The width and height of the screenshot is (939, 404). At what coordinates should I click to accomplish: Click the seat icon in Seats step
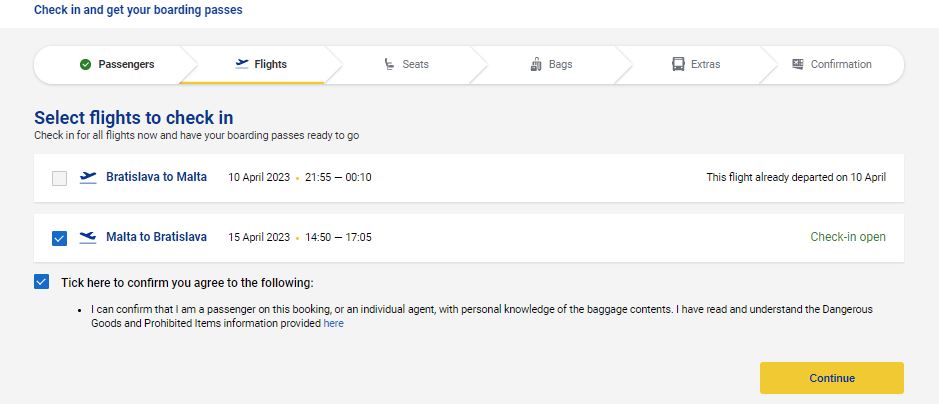pos(390,65)
